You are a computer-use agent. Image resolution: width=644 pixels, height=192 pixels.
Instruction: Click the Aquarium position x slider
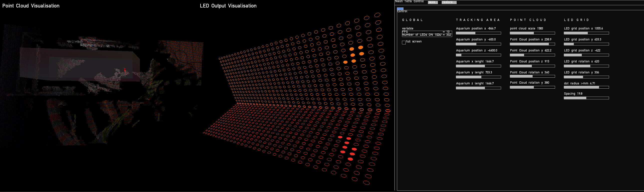coord(478,33)
